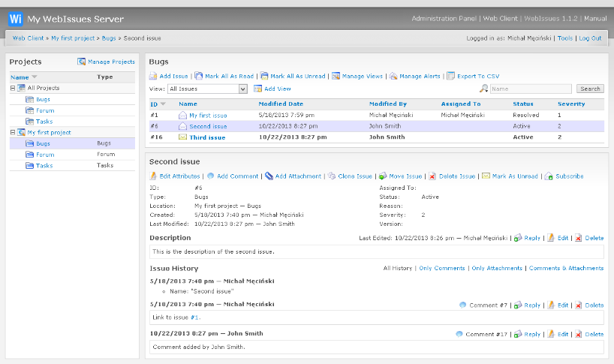This screenshot has height=364, width=614.
Task: Collapse the All Projects tree node
Action: pyautogui.click(x=13, y=88)
